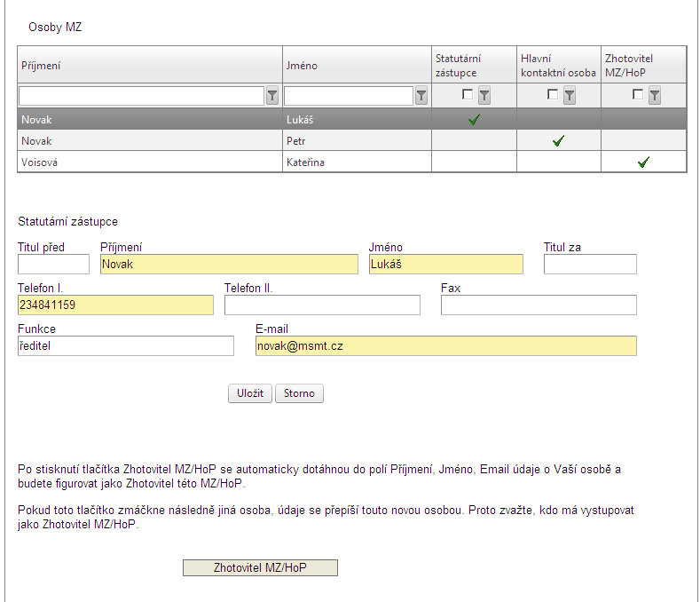Screen dimensions: 700x602
Task: Click the Petr name cell
Action: (357, 141)
